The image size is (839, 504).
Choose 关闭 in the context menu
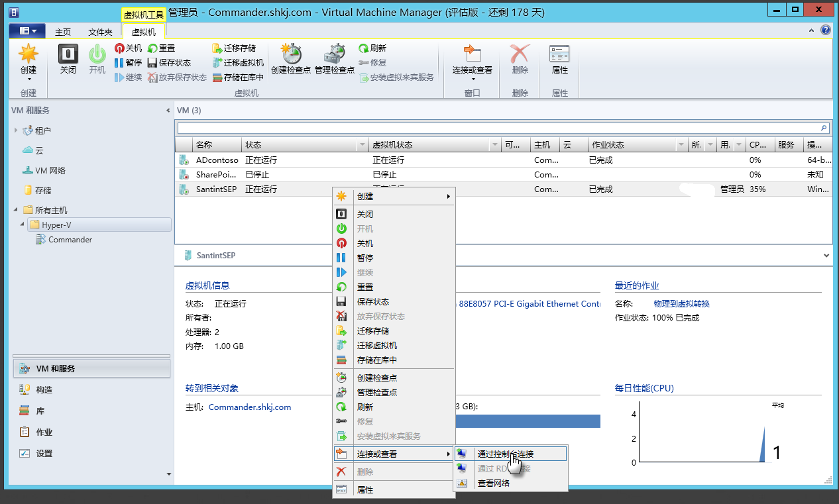pyautogui.click(x=394, y=214)
